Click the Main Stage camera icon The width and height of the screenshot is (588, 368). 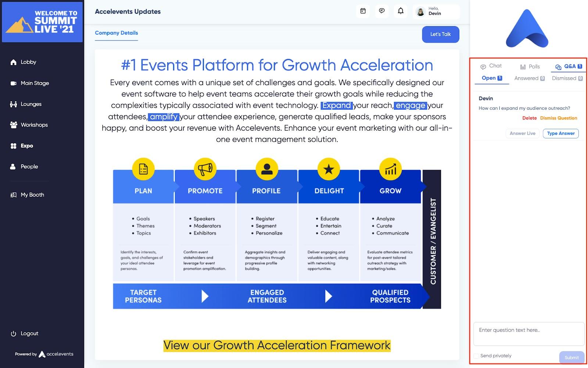(x=14, y=83)
